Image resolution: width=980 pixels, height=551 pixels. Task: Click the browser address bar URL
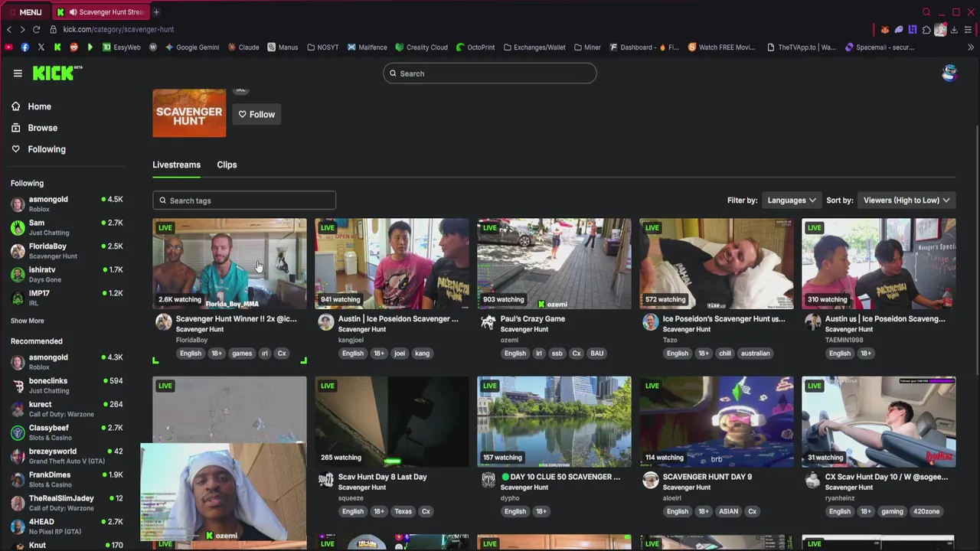pos(119,29)
